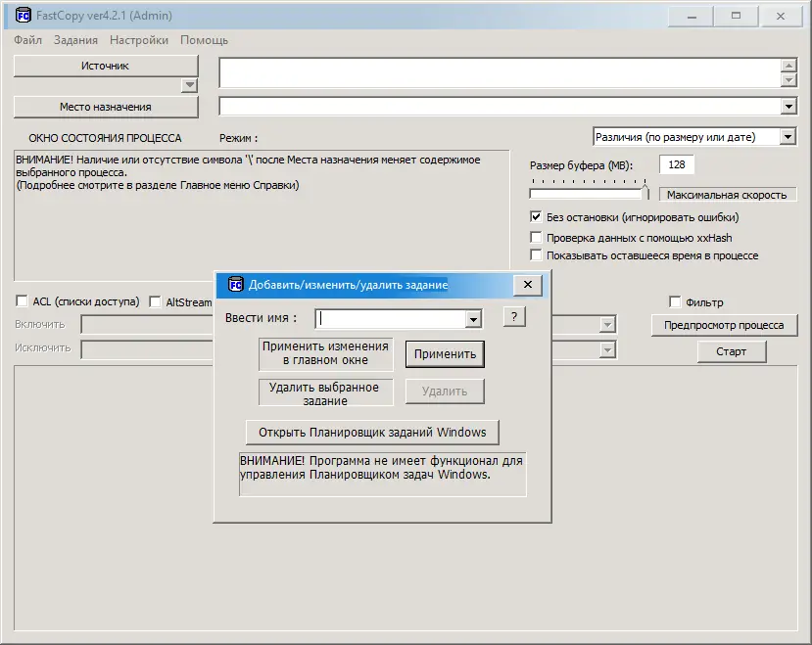
Task: Click the Источник button
Action: 106,66
